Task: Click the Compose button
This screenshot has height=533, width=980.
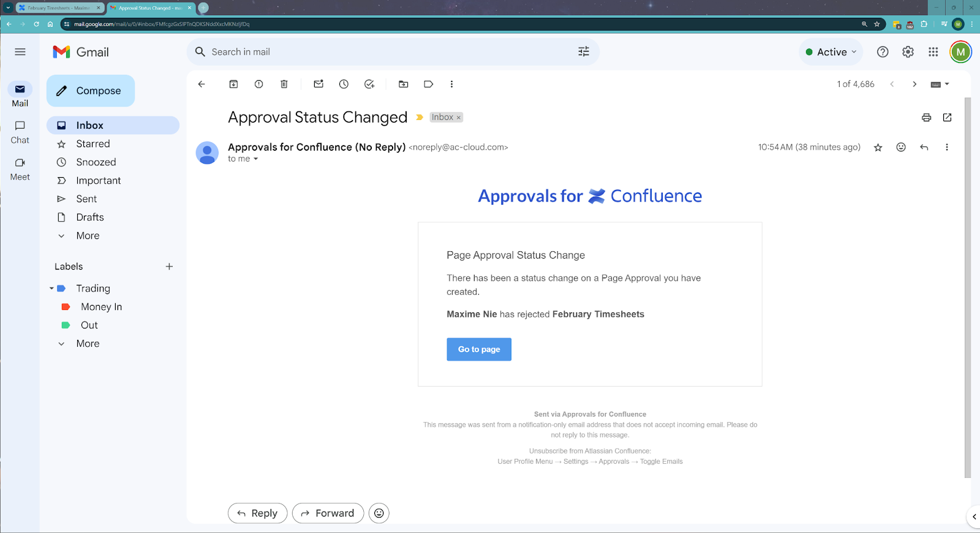Action: (x=91, y=91)
